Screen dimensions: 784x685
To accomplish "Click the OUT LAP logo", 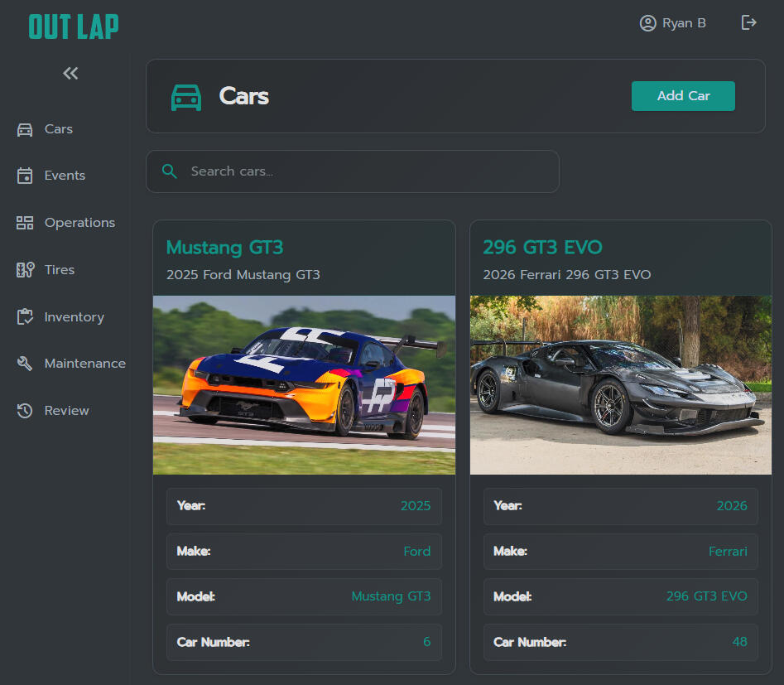I will (x=74, y=27).
